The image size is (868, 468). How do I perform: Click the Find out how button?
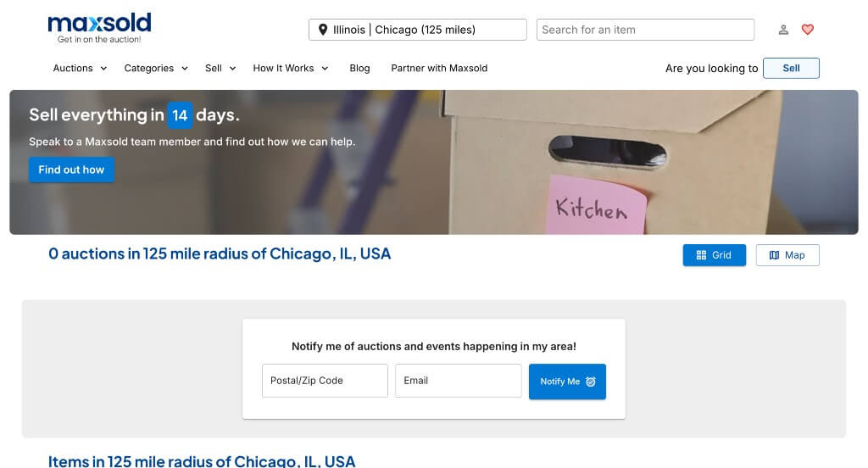[x=71, y=170]
